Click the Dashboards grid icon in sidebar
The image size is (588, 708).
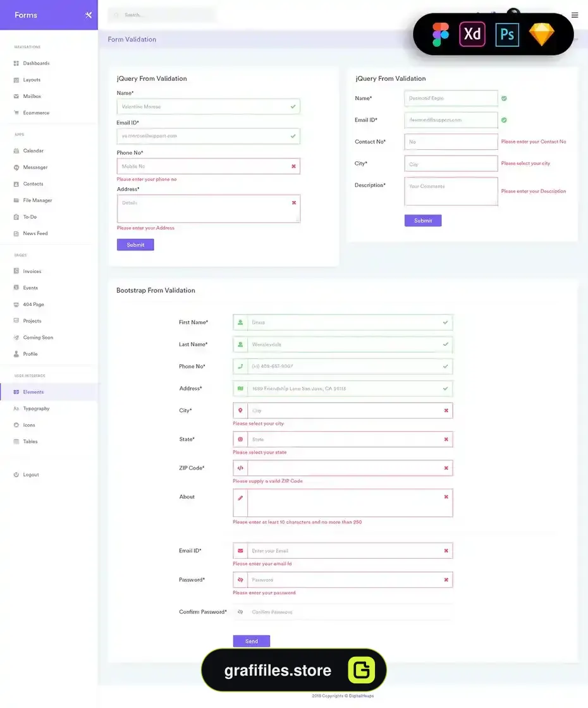click(x=16, y=63)
